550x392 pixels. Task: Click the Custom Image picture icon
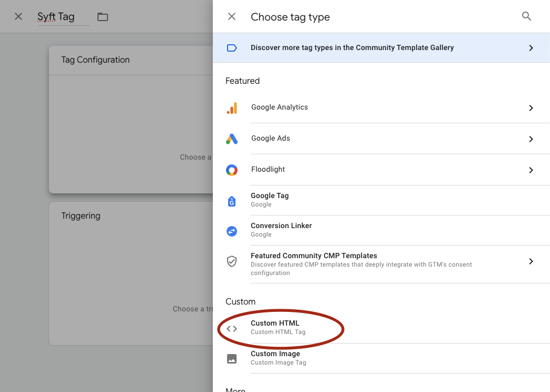[232, 359]
